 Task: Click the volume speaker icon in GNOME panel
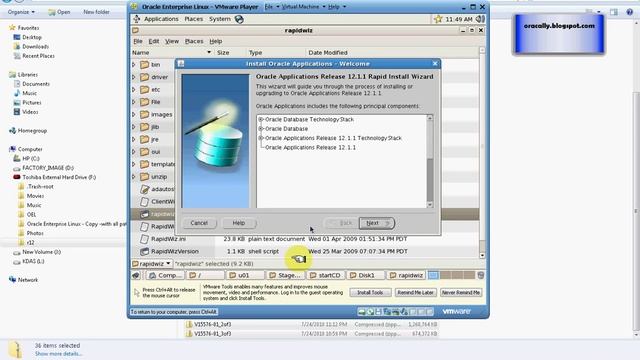[x=480, y=19]
